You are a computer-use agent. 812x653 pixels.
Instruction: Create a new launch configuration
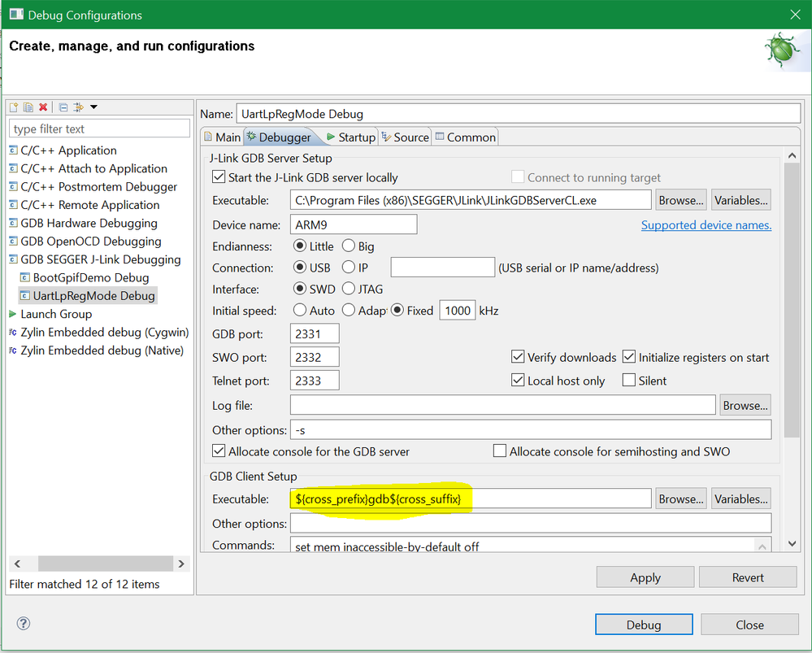pyautogui.click(x=14, y=107)
